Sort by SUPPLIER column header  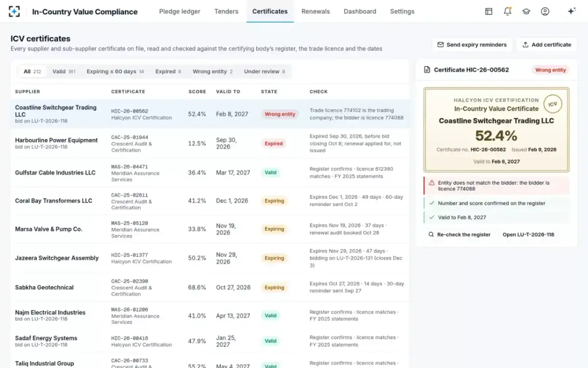[27, 92]
